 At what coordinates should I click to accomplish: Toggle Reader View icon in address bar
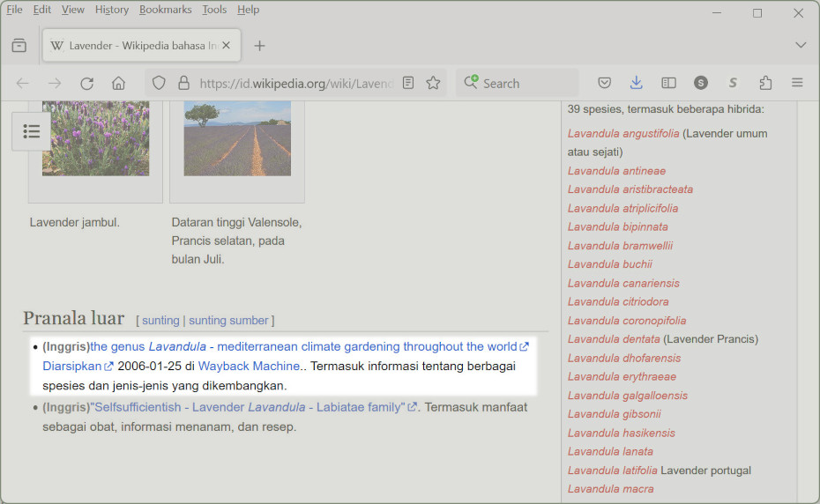coord(408,83)
